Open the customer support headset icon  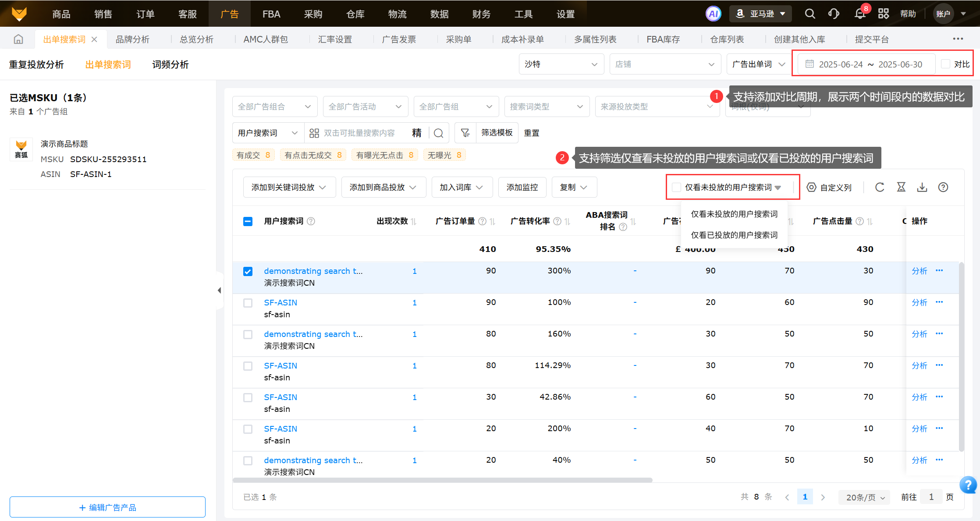(x=834, y=14)
